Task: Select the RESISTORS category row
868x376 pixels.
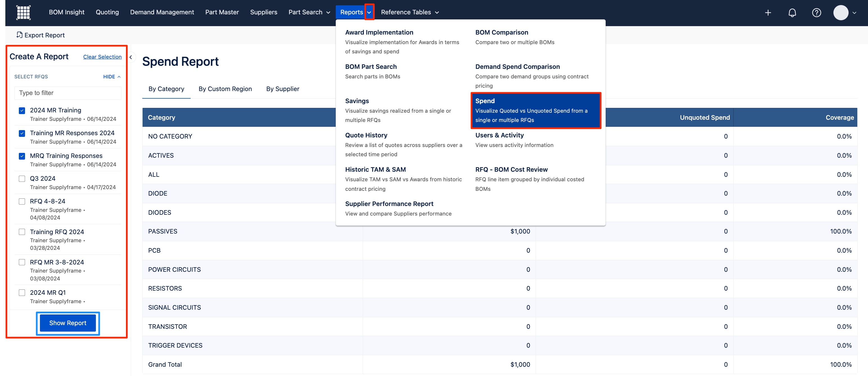Action: click(499, 289)
